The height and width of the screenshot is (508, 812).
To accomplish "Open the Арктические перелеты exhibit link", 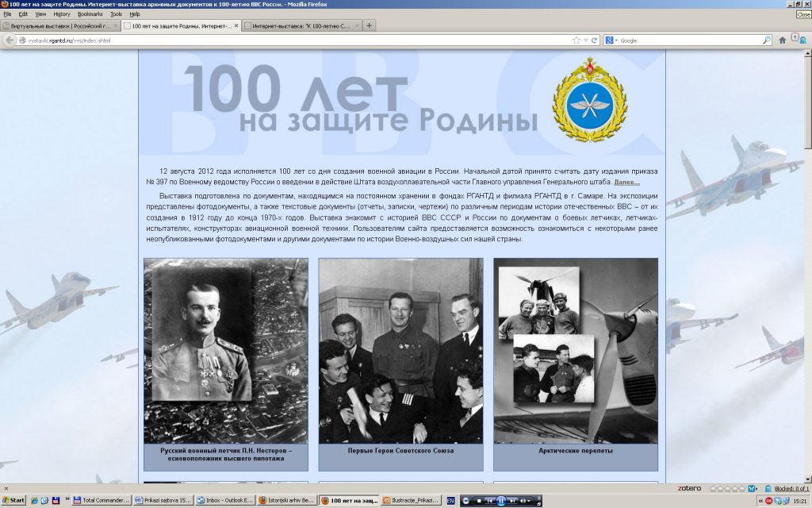I will pyautogui.click(x=575, y=451).
